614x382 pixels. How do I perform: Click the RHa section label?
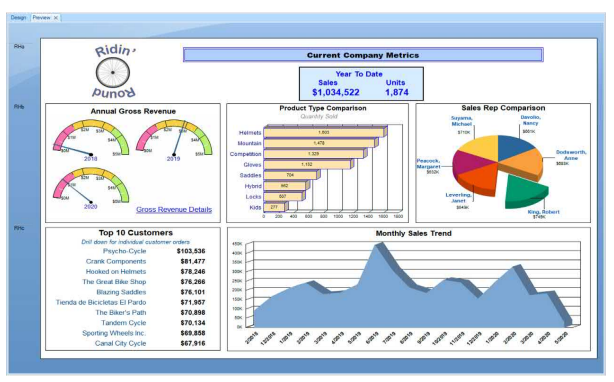click(19, 46)
